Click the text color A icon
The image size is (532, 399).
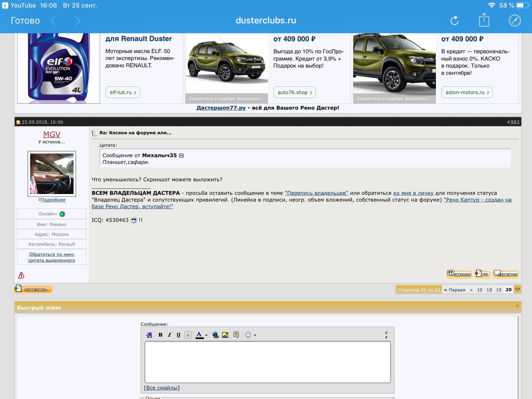coord(199,335)
